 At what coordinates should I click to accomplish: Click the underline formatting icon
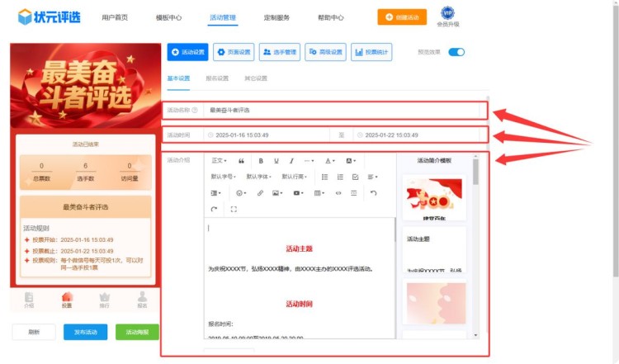click(x=276, y=161)
